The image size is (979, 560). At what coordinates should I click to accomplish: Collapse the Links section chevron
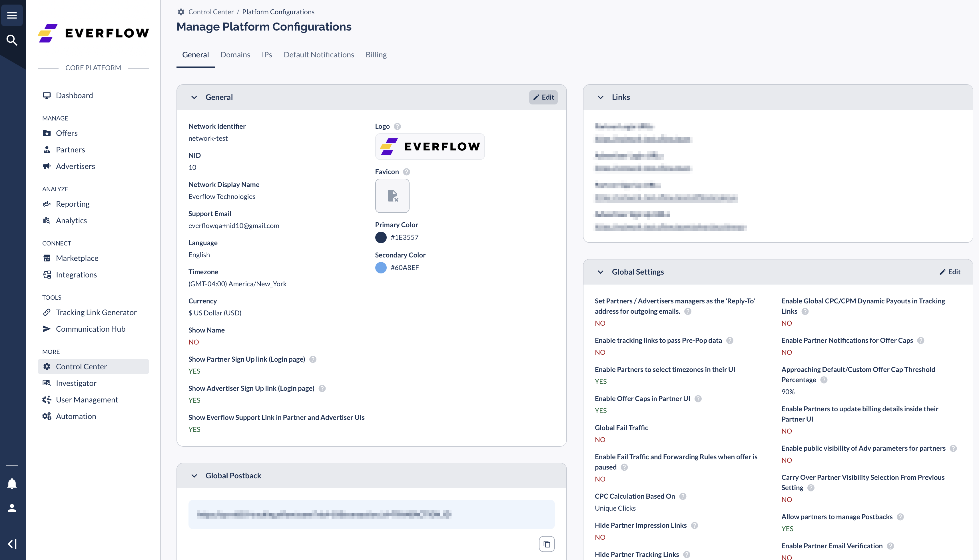click(600, 97)
